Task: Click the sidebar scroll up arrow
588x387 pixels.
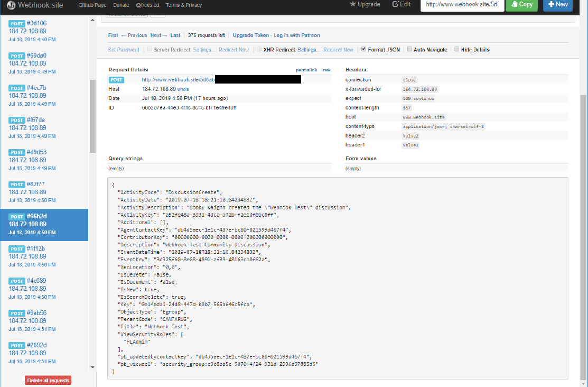Action: coord(92,20)
